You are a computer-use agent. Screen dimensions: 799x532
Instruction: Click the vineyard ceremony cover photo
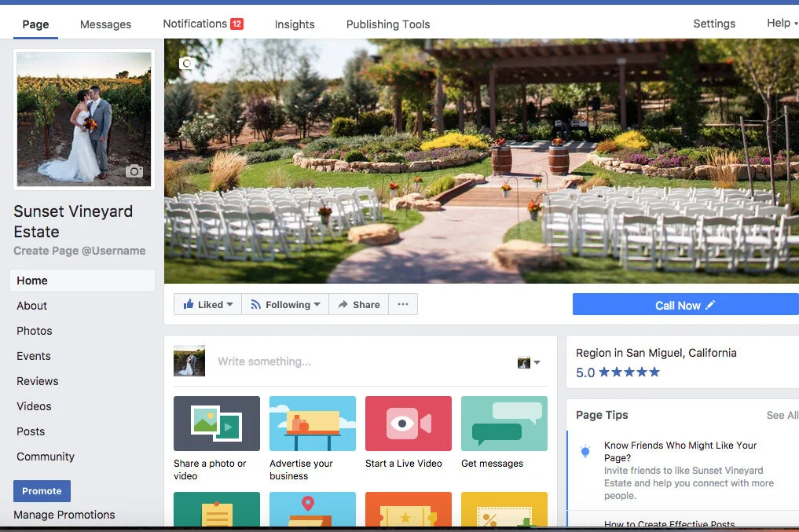tap(481, 161)
